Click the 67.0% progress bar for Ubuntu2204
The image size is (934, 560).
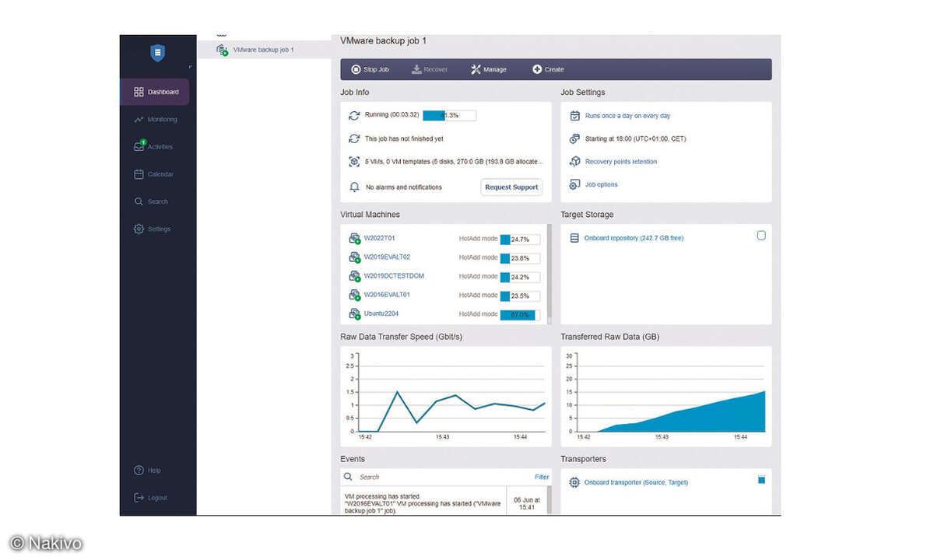pos(520,315)
